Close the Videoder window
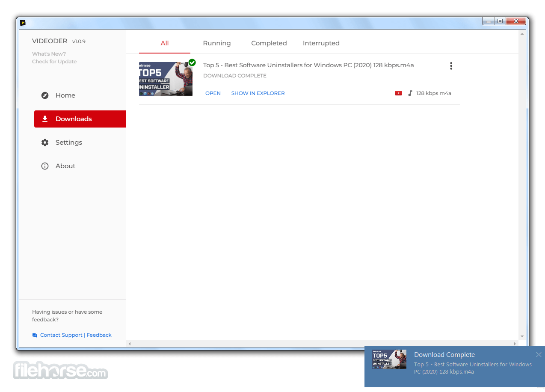Image resolution: width=545 pixels, height=392 pixels. pos(516,21)
